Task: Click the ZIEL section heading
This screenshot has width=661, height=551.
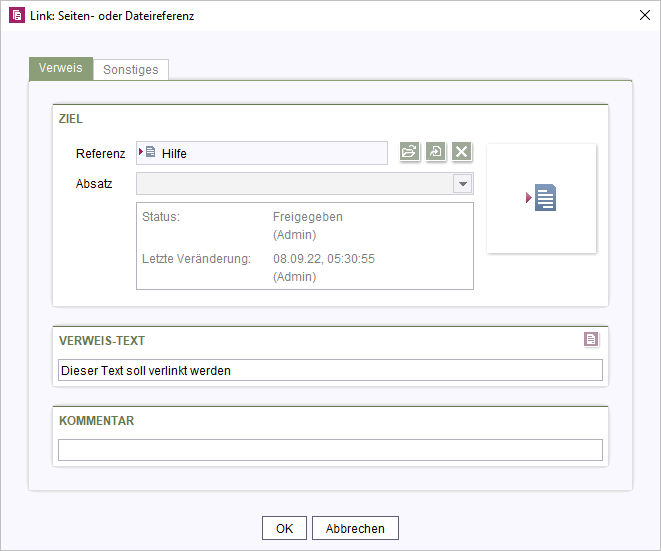Action: point(71,119)
